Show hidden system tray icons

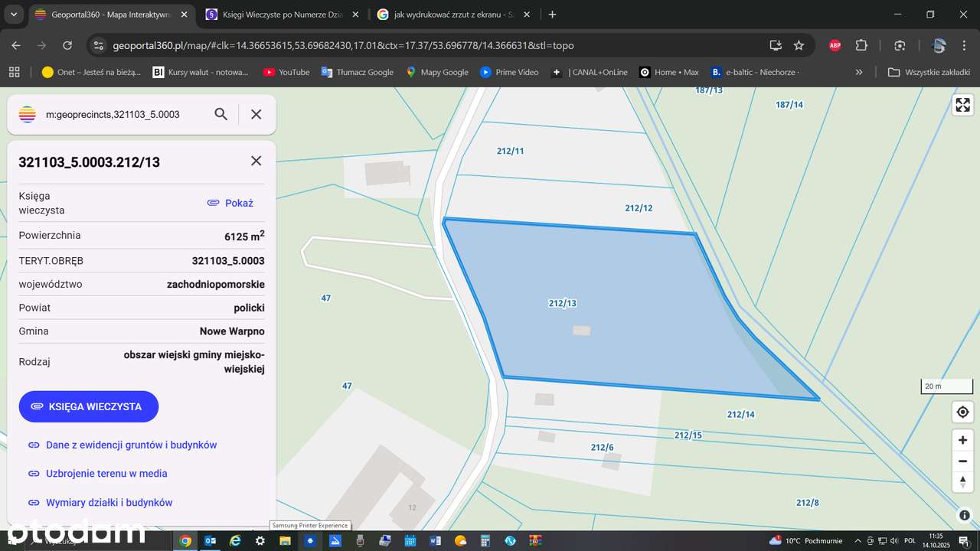[x=858, y=540]
